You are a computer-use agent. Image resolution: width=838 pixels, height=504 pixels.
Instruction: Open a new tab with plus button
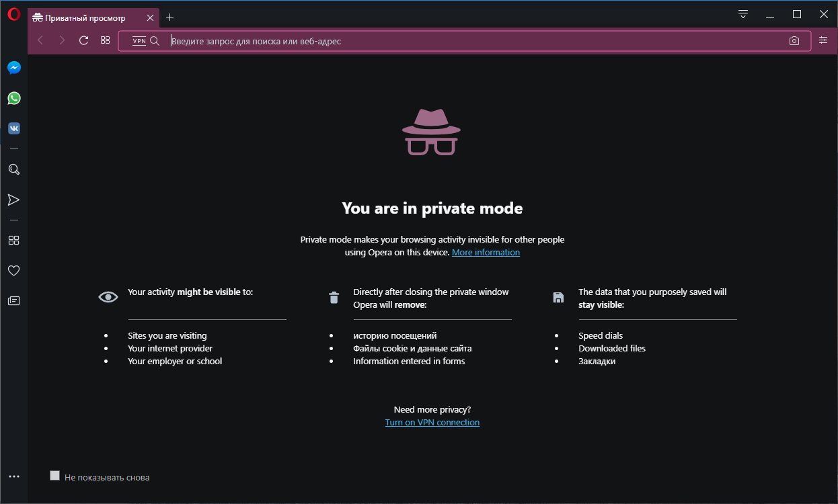tap(170, 17)
